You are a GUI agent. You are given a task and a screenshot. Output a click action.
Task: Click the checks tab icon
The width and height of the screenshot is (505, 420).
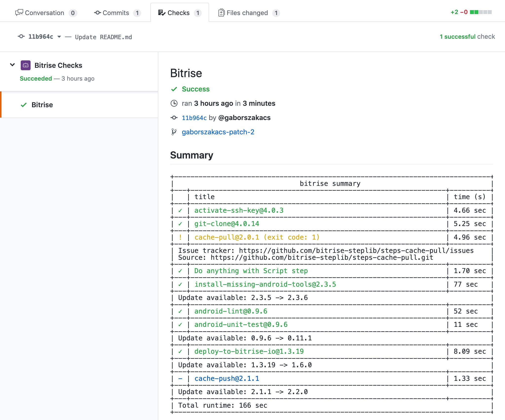point(162,13)
